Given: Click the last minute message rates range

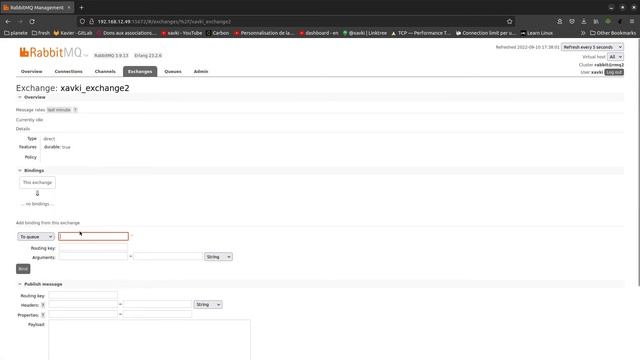Looking at the screenshot, I should 59,110.
